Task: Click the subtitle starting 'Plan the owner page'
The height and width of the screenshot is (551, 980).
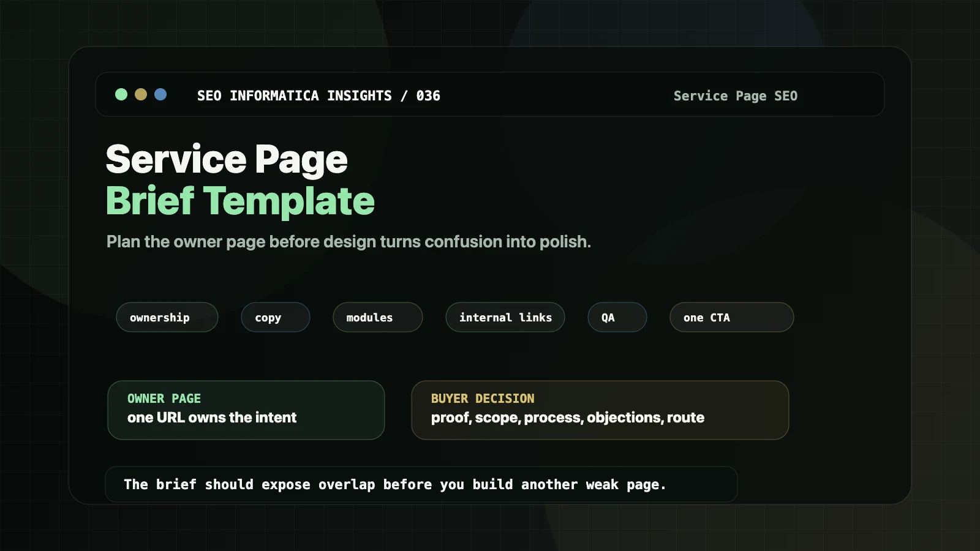Action: (x=349, y=242)
